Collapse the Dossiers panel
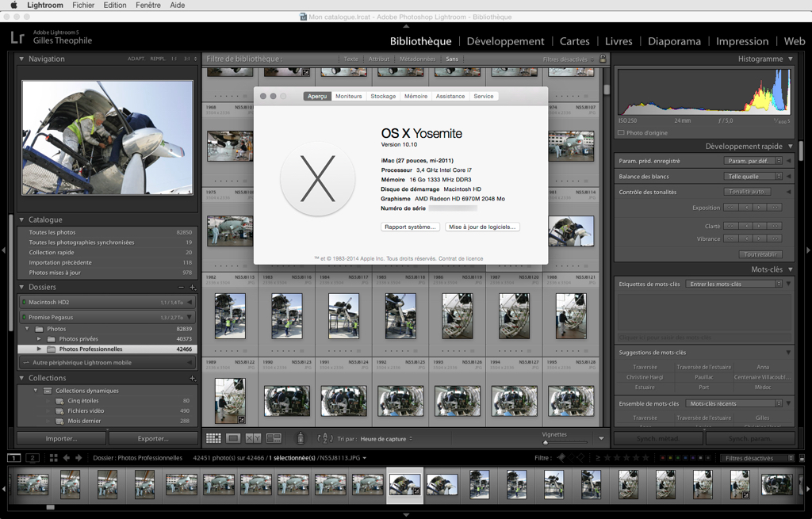Image resolution: width=812 pixels, height=519 pixels. tap(21, 287)
